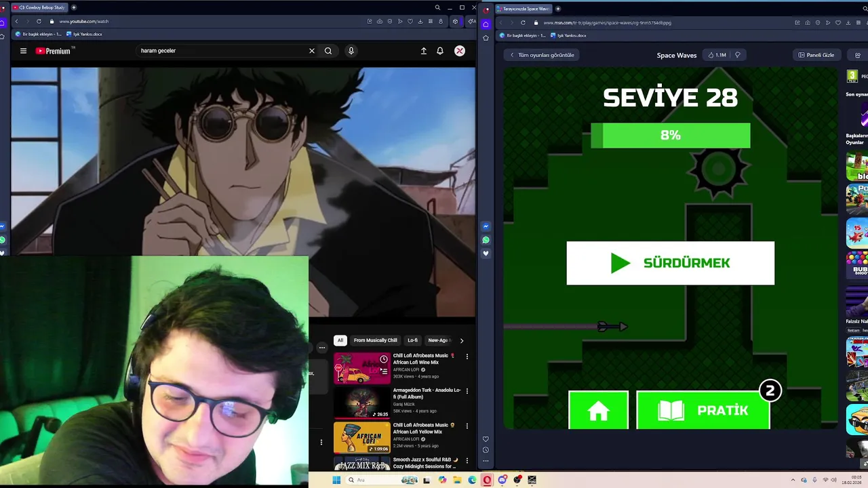Viewport: 868px width, 488px height.
Task: Like Space Waves with thumbs-up 1.1M
Action: [x=717, y=55]
